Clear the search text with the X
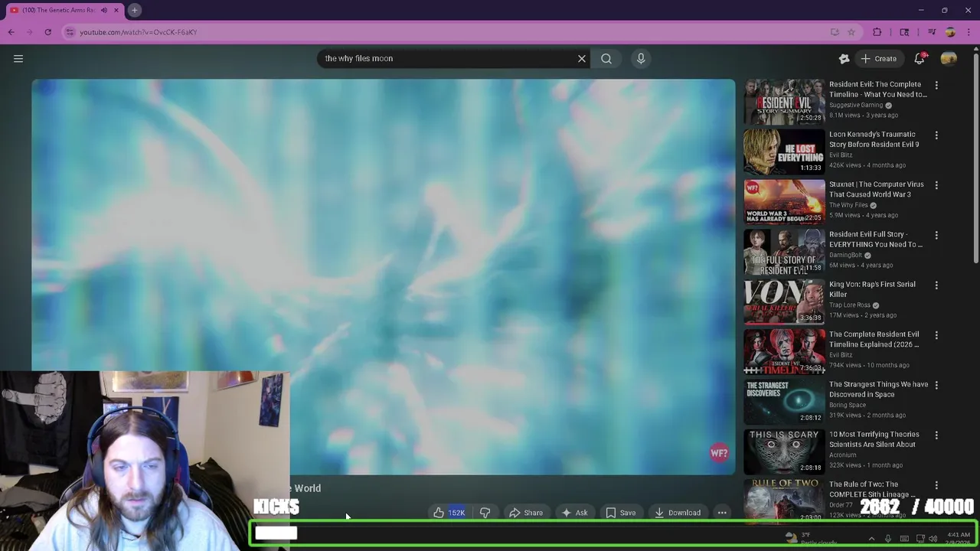The height and width of the screenshot is (551, 980). 582,58
